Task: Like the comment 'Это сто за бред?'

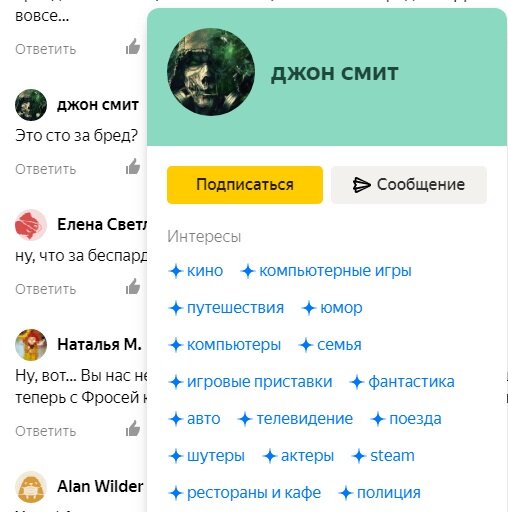Action: 133,166
